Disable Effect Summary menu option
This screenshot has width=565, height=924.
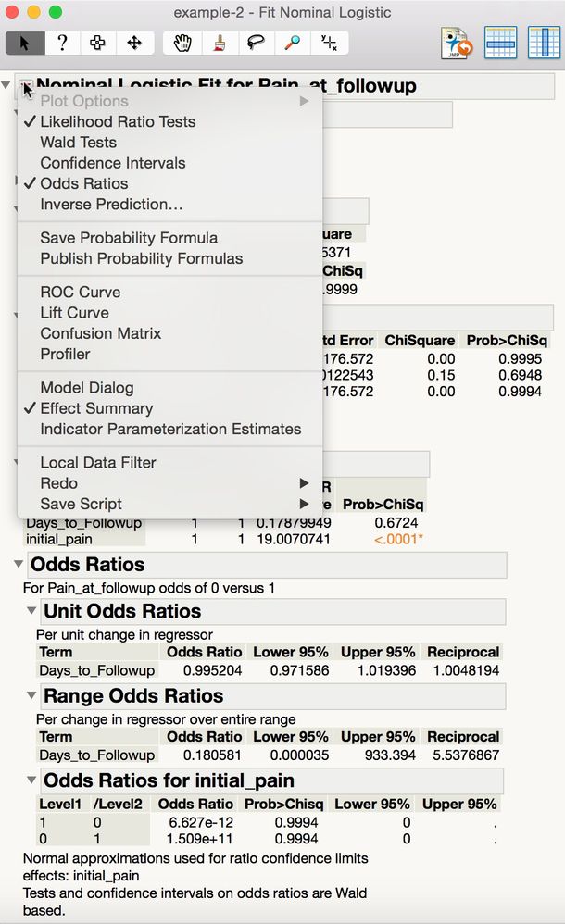click(96, 408)
